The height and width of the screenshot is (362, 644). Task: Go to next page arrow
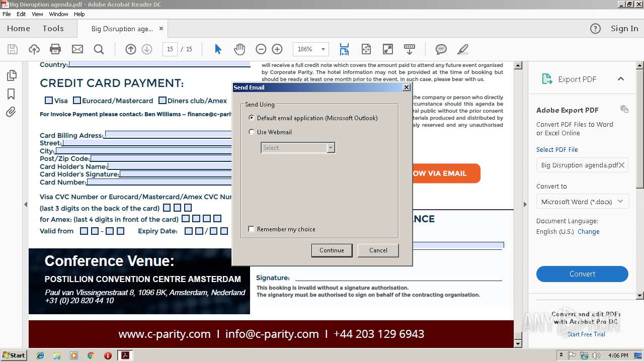click(x=147, y=49)
